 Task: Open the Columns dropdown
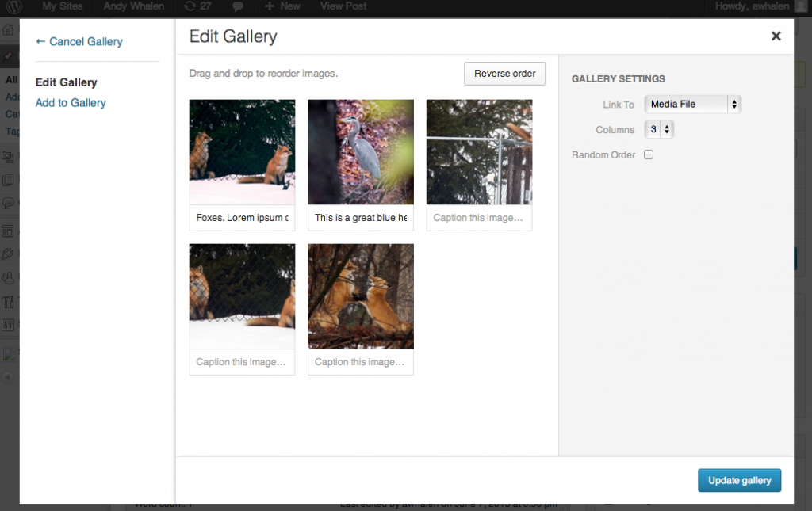click(x=659, y=129)
